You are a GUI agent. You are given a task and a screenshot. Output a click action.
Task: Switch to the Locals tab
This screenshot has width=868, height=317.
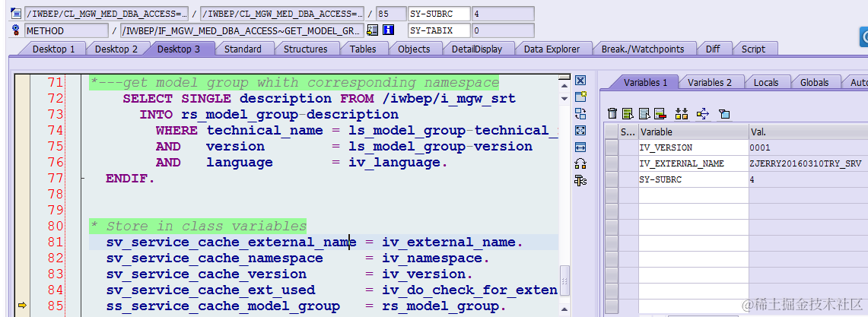pos(765,82)
